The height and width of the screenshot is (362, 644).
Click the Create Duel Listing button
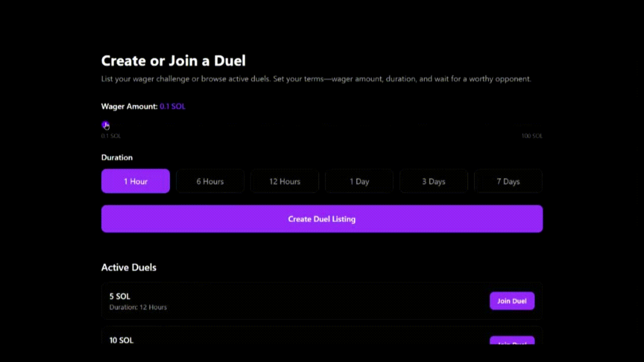[322, 219]
